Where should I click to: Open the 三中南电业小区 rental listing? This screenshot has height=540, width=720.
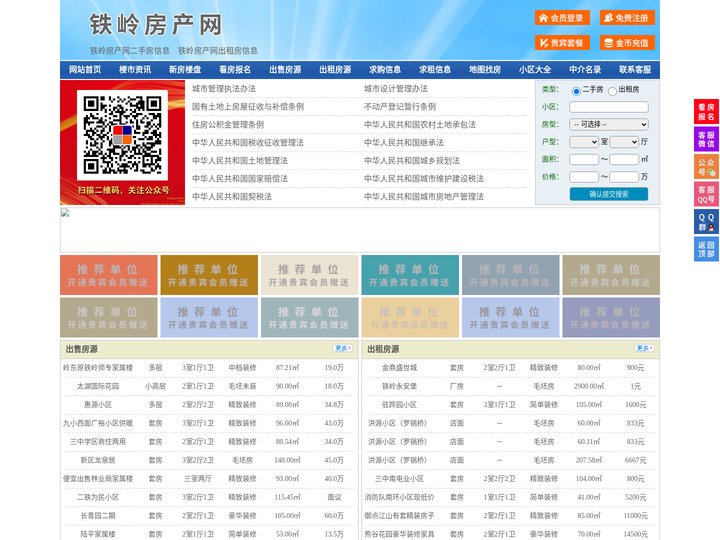click(x=399, y=478)
